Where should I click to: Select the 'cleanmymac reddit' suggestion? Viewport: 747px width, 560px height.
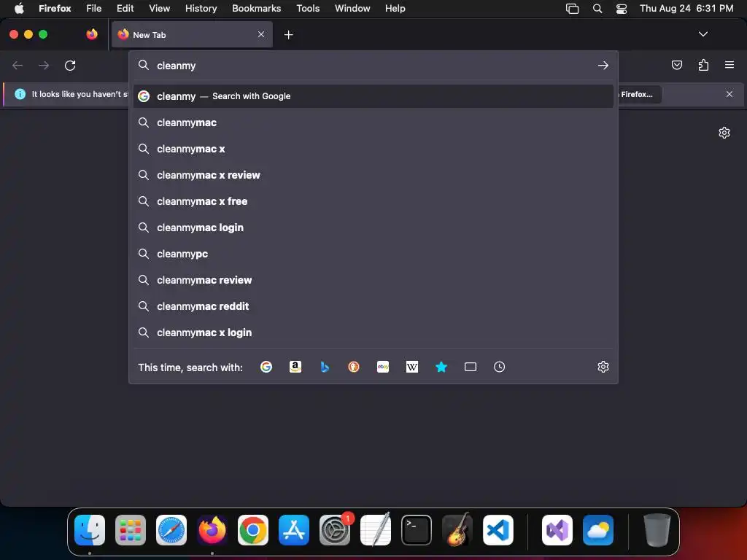(x=373, y=306)
